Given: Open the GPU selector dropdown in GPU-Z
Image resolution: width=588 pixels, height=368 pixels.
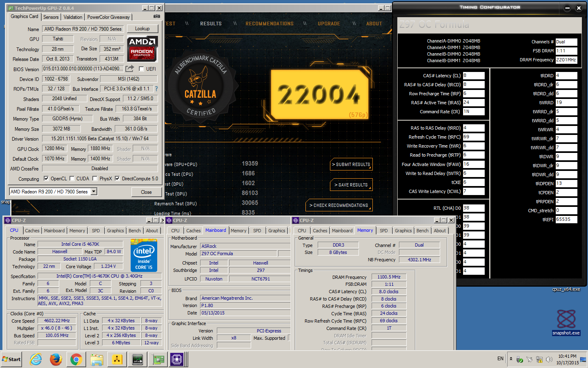Looking at the screenshot, I should tap(94, 191).
